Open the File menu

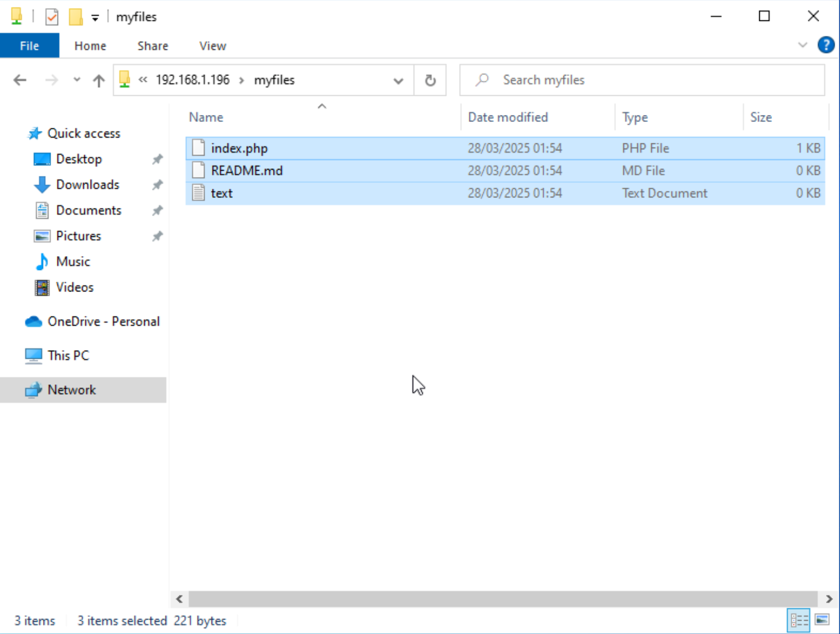29,45
